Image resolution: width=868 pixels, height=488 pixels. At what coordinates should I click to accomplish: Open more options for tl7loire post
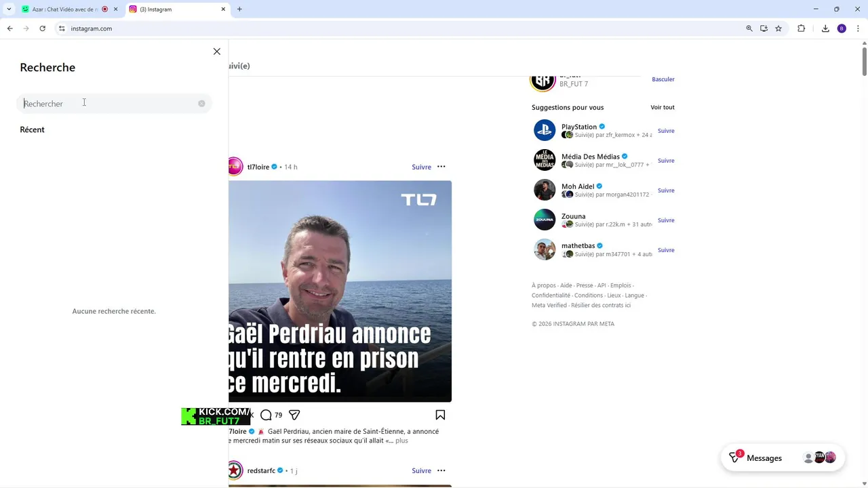point(441,167)
